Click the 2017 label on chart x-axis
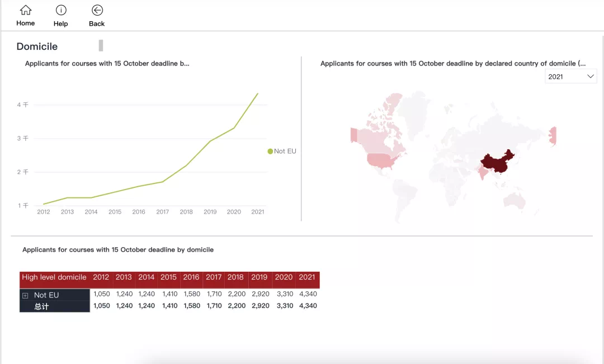The width and height of the screenshot is (604, 364). (x=163, y=212)
